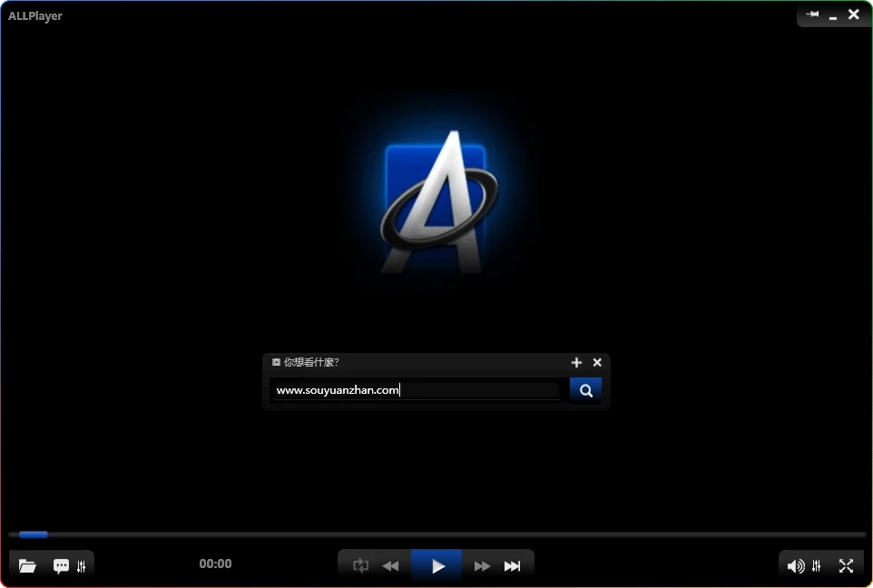873x588 pixels.
Task: Mute the volume speaker icon
Action: pos(795,566)
